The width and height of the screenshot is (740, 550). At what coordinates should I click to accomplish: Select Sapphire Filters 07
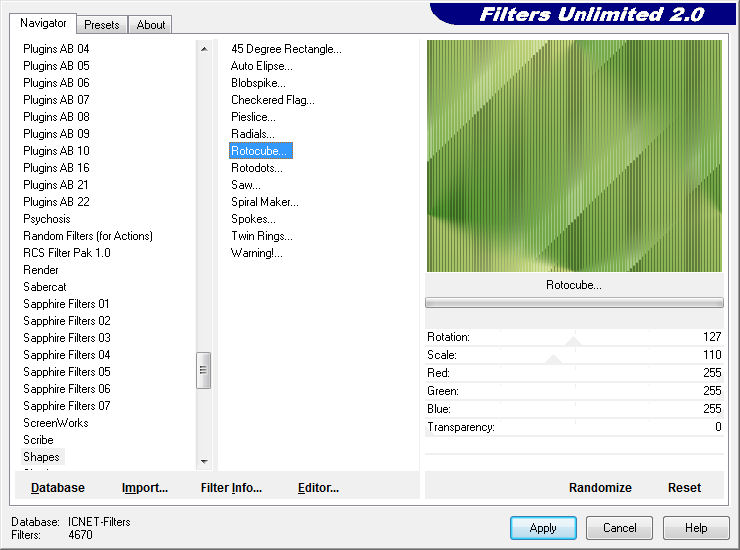tap(67, 406)
